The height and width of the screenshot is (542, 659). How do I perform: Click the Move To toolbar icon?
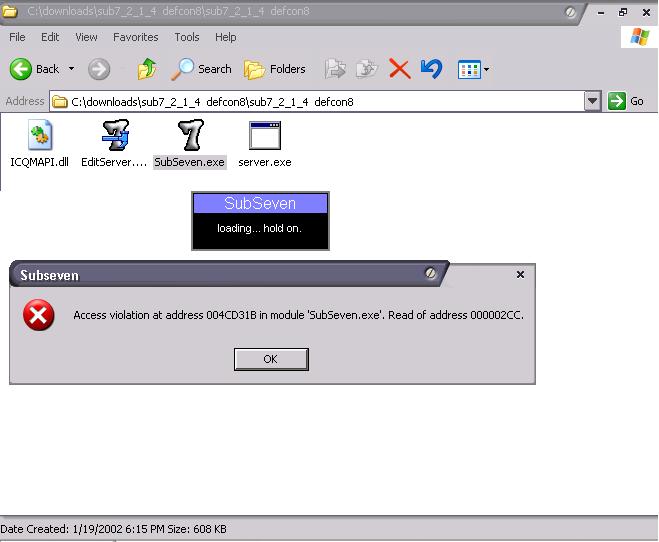pos(336,69)
